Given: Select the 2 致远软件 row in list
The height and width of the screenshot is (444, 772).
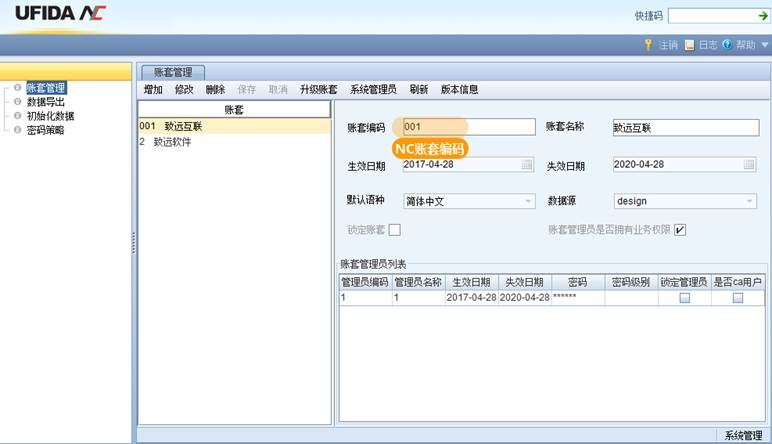Looking at the screenshot, I should [235, 142].
